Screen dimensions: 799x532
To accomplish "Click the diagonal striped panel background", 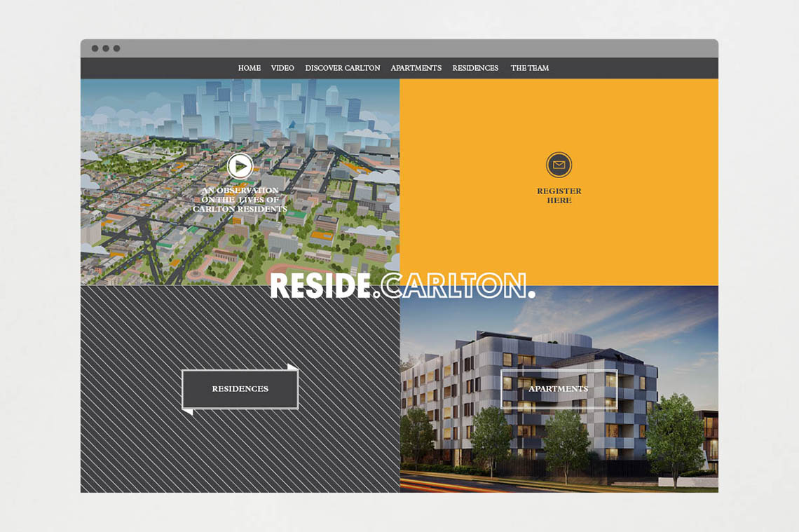I will click(x=140, y=449).
